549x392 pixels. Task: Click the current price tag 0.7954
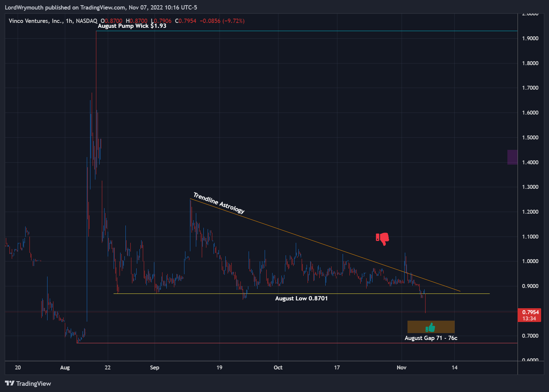tap(529, 315)
